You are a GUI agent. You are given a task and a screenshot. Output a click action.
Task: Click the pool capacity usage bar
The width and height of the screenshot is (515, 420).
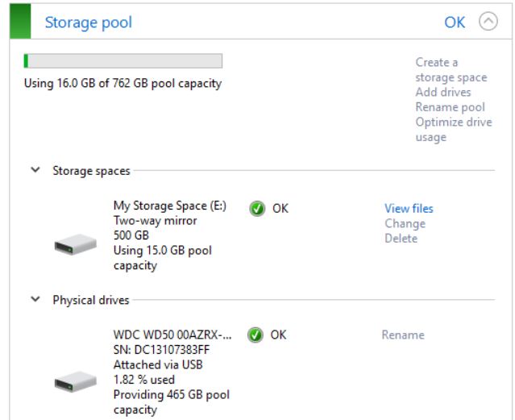pos(123,61)
